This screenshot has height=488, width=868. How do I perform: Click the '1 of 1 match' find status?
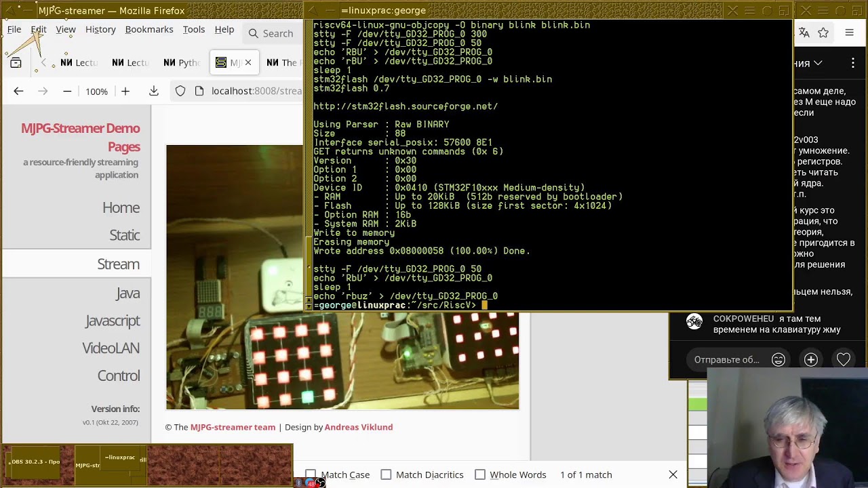tap(586, 474)
